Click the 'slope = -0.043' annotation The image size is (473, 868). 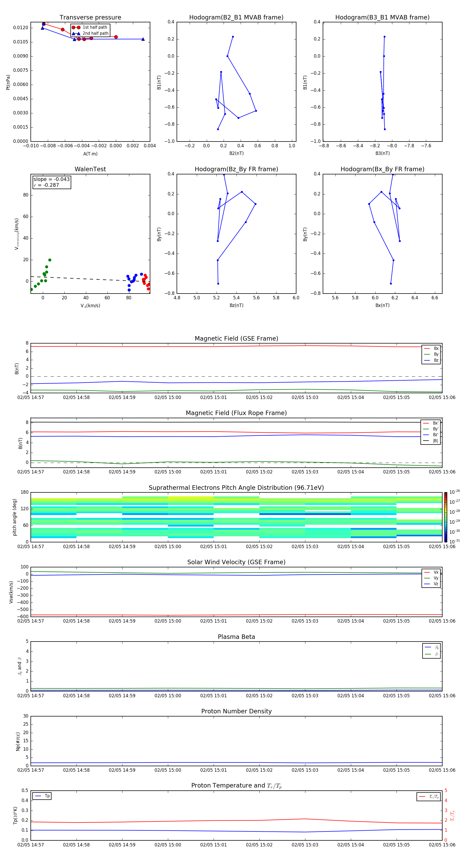[x=52, y=179]
